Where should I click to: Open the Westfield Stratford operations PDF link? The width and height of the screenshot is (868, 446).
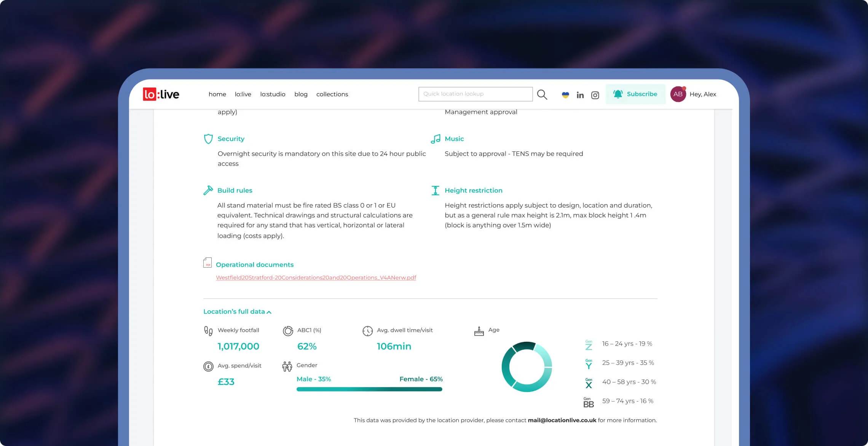click(316, 278)
